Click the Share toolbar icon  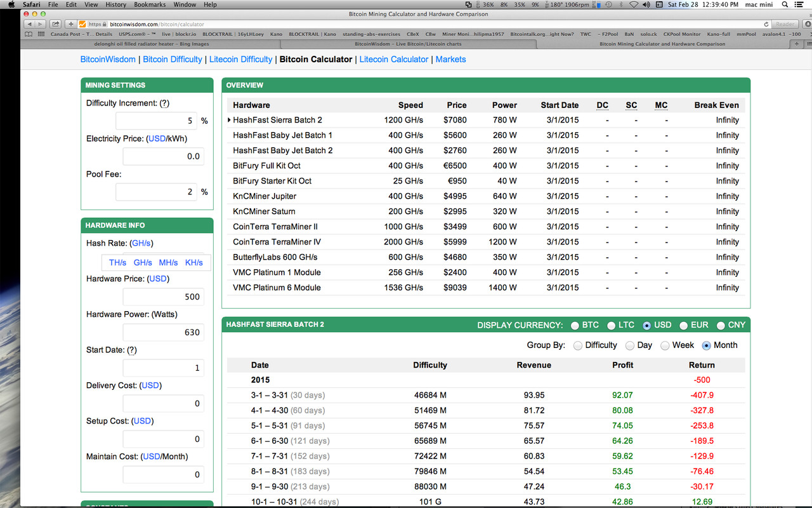tap(55, 24)
